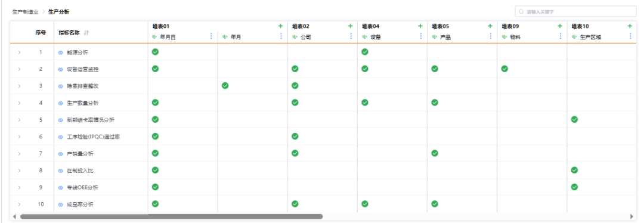Click the 物料 column header label

tap(515, 37)
